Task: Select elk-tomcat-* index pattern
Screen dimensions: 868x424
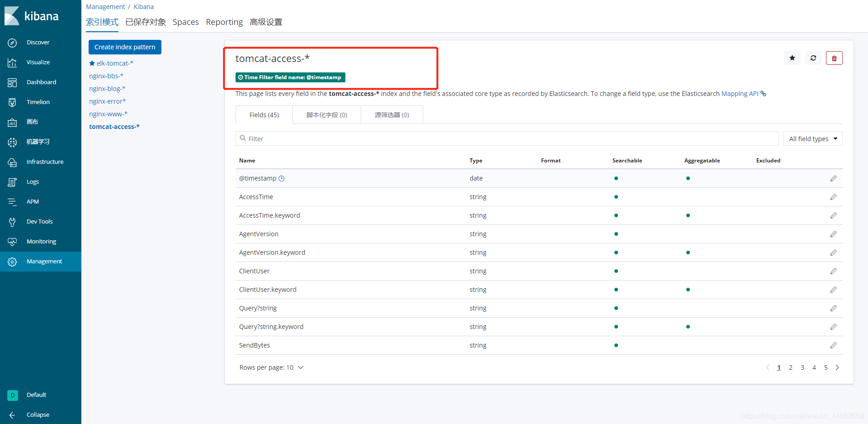Action: coord(114,63)
